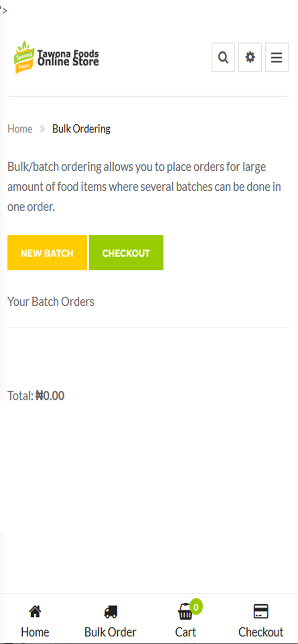The height and width of the screenshot is (644, 298).
Task: Tap the house icon in bottom bar
Action: [x=35, y=611]
